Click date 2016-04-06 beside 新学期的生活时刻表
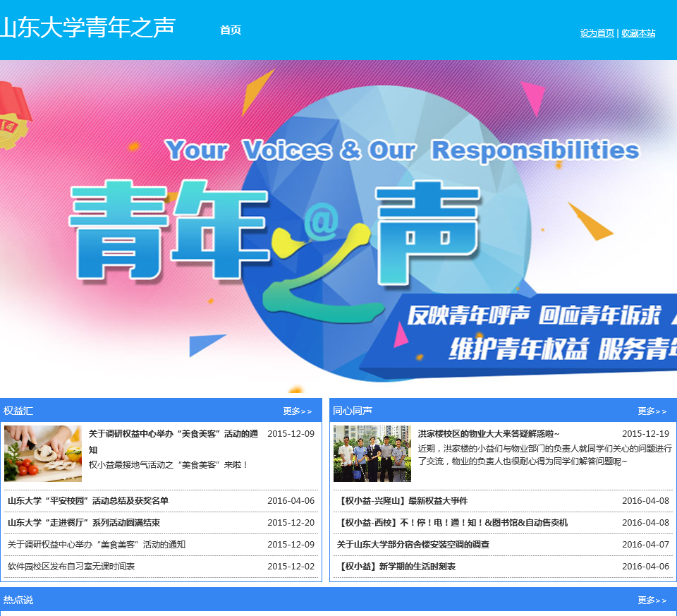This screenshot has height=616, width=677. (x=645, y=567)
